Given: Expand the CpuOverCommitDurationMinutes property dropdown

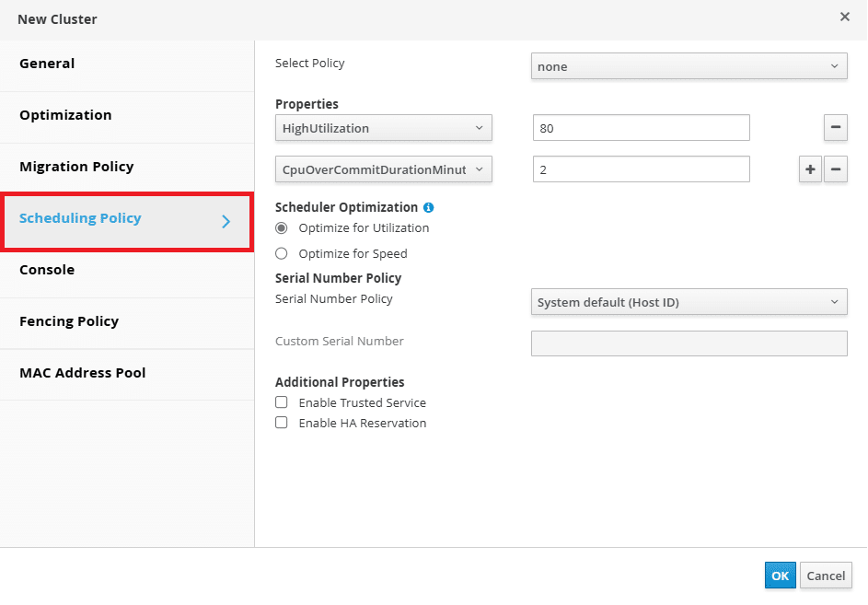Looking at the screenshot, I should point(383,169).
